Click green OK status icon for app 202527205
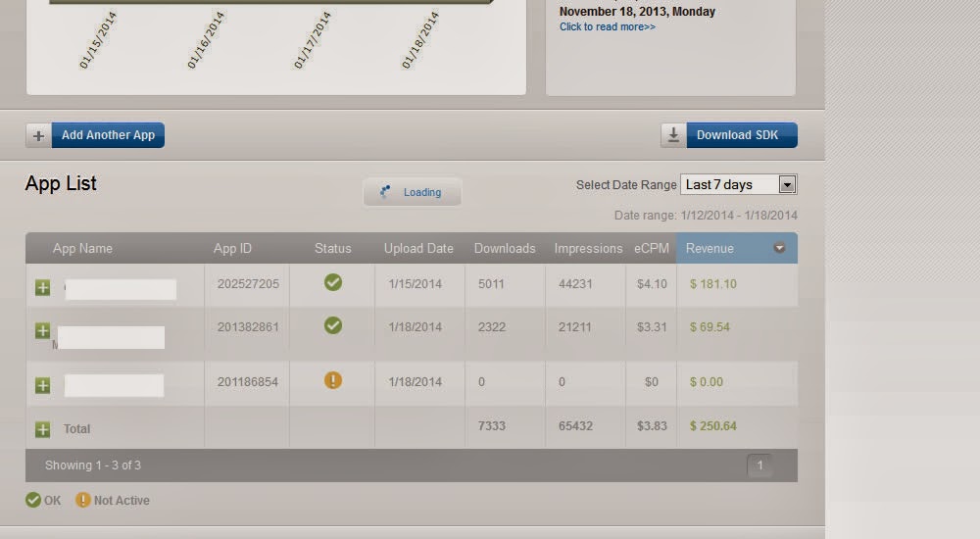Viewport: 980px width, 539px height. tap(333, 282)
